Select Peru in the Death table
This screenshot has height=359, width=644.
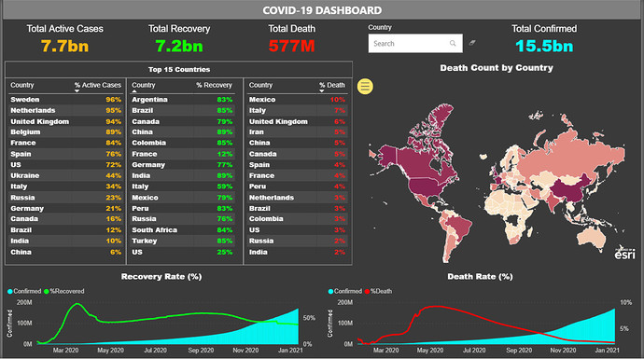[x=258, y=186]
